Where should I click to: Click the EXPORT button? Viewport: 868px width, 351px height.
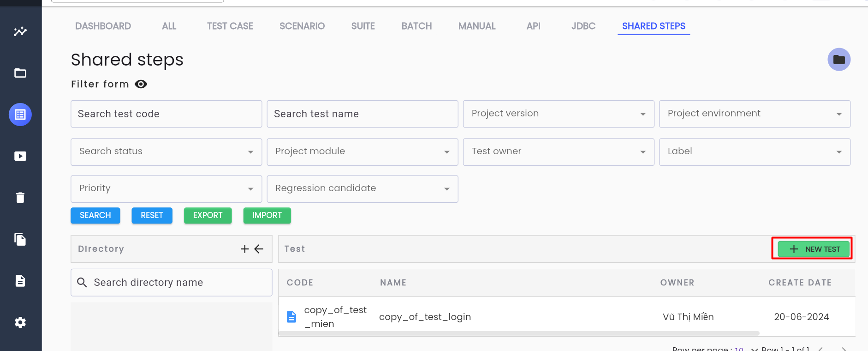click(x=208, y=215)
